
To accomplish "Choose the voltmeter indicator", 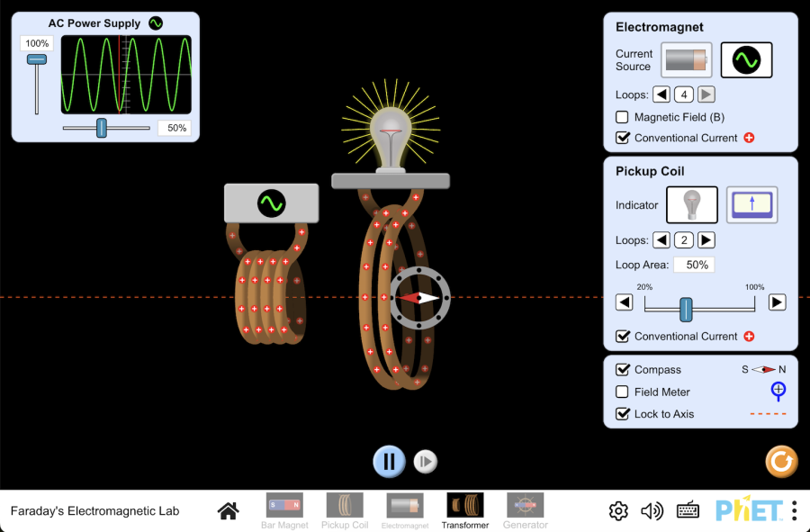I will (x=751, y=205).
